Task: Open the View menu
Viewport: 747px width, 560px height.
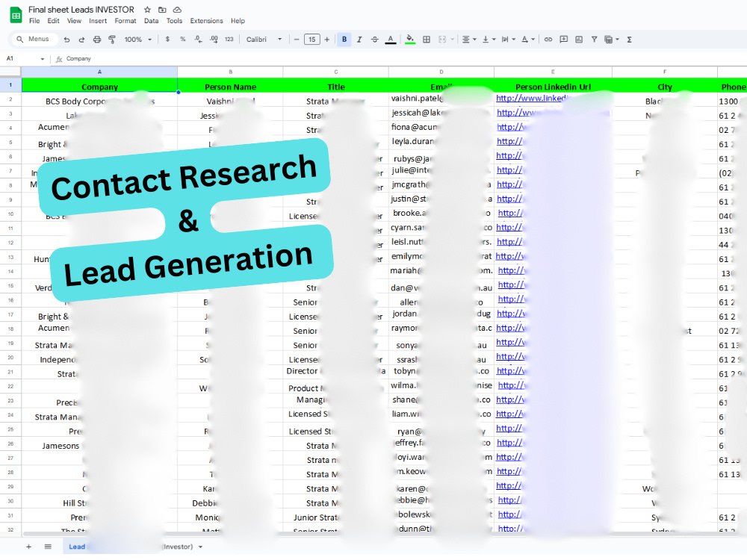Action: tap(74, 21)
